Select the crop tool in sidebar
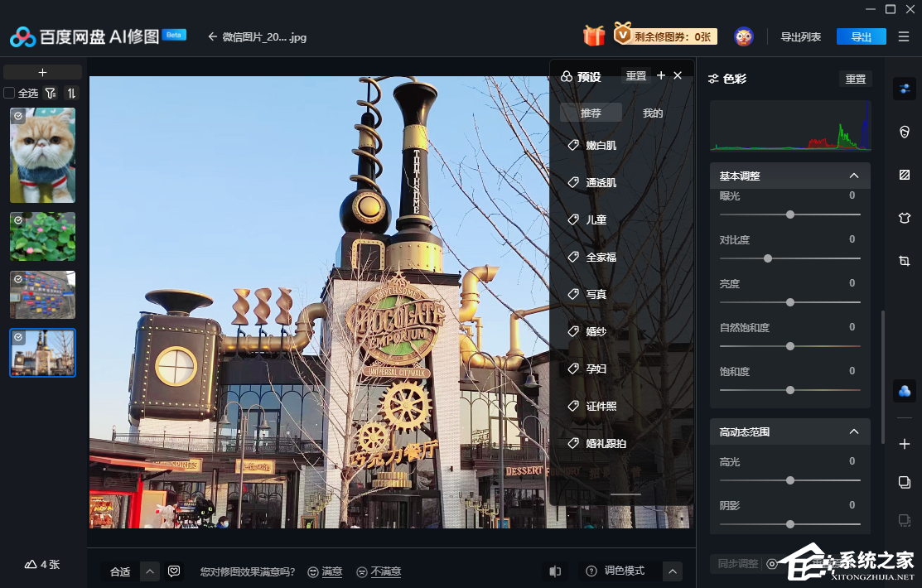 coord(905,261)
